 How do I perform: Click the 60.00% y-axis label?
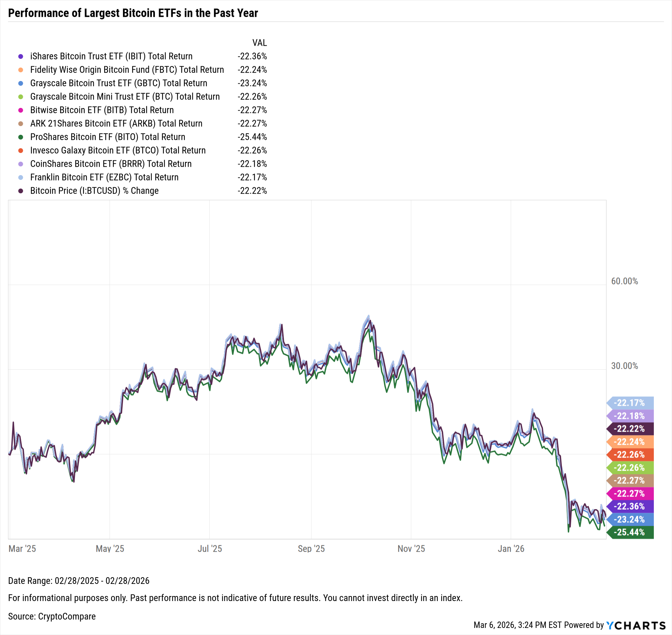tap(624, 281)
